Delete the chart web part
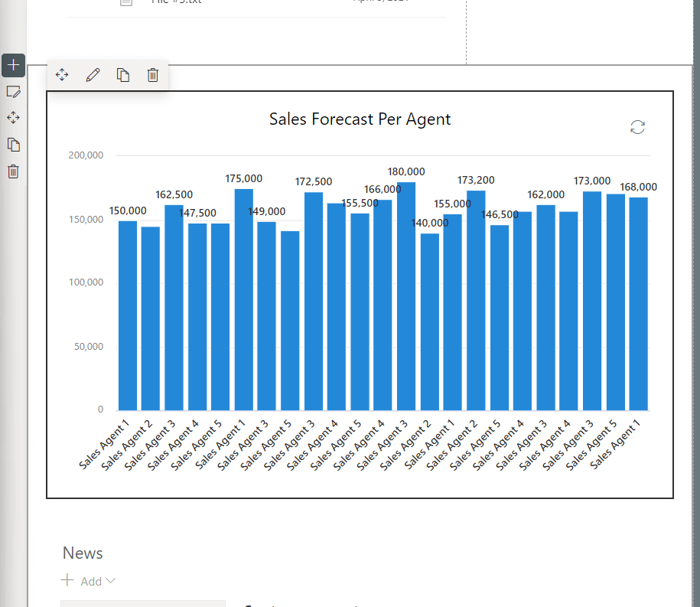 153,74
